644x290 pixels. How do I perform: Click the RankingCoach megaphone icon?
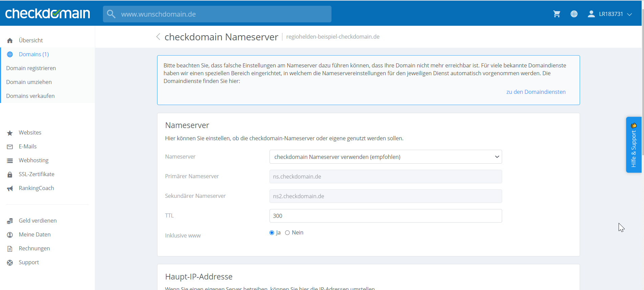tap(10, 188)
